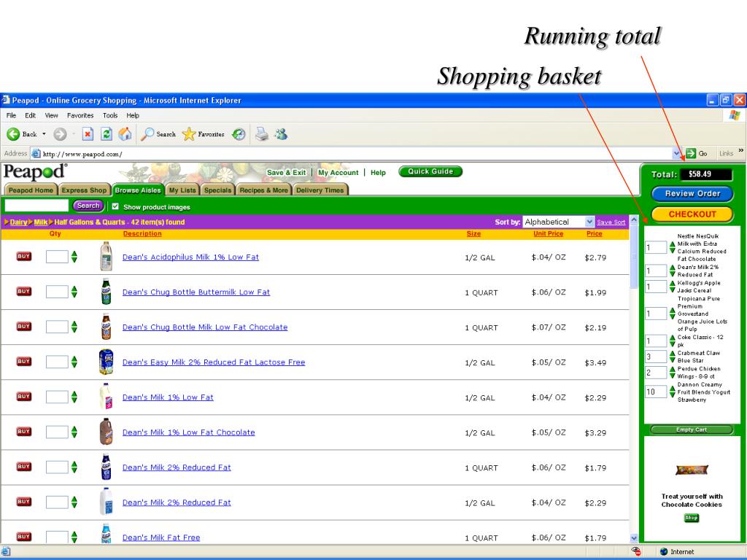Click BUY icon for Chug Milk Low Fat Chocolate
This screenshot has width=747, height=560.
click(x=24, y=326)
